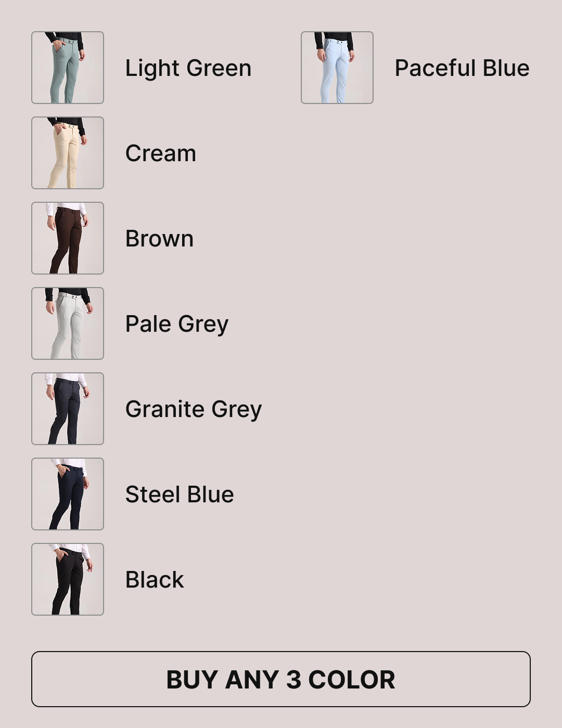Choose the Cream trouser thumbnail
The height and width of the screenshot is (728, 562).
pyautogui.click(x=68, y=153)
